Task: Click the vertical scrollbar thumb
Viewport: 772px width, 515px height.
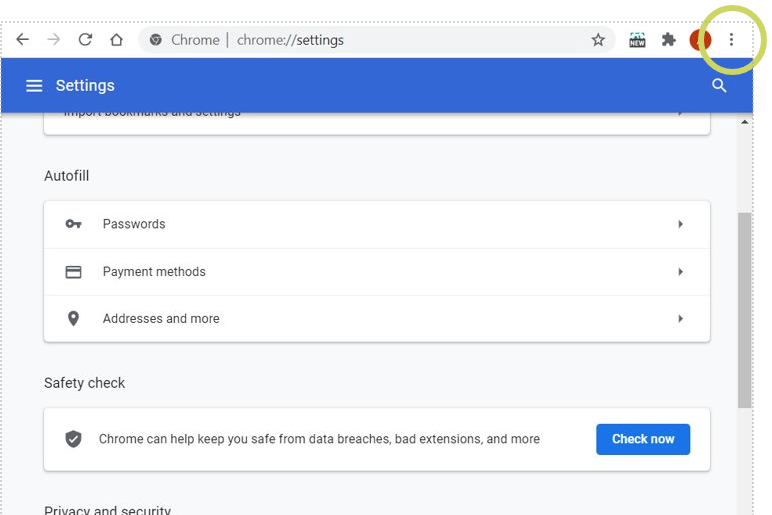Action: pos(744,310)
